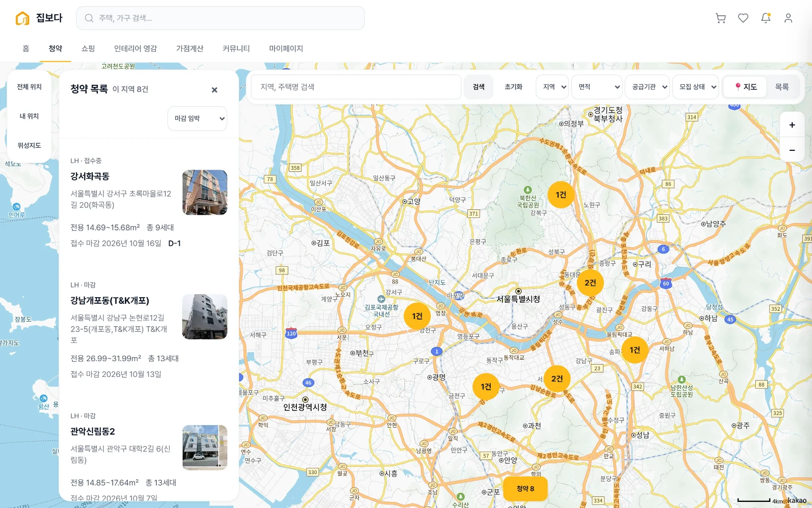Click the 주택, 가구 검색 search field
Viewport: 812px width, 508px height.
pyautogui.click(x=221, y=18)
